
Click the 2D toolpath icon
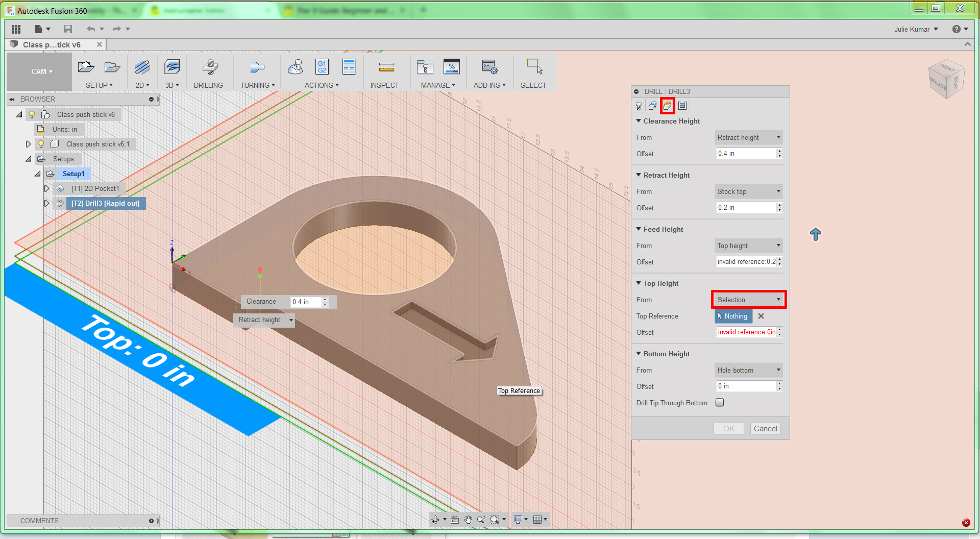tap(142, 67)
